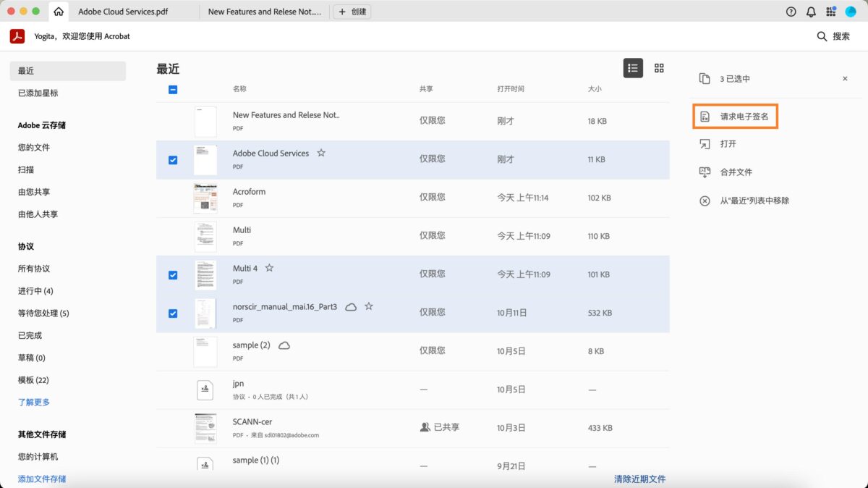The width and height of the screenshot is (868, 488).
Task: Star the Adobe Cloud Services file
Action: pyautogui.click(x=321, y=153)
